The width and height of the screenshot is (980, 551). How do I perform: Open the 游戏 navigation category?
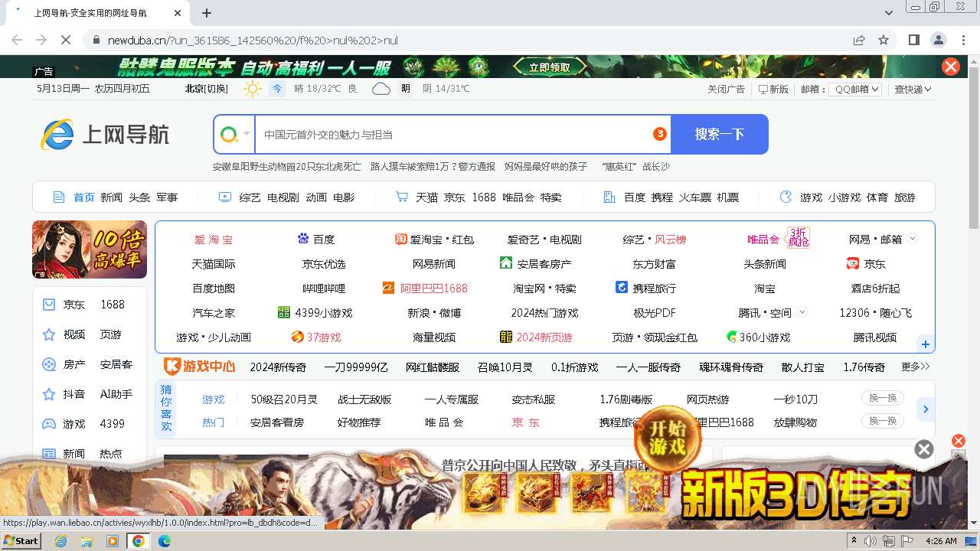coord(812,197)
